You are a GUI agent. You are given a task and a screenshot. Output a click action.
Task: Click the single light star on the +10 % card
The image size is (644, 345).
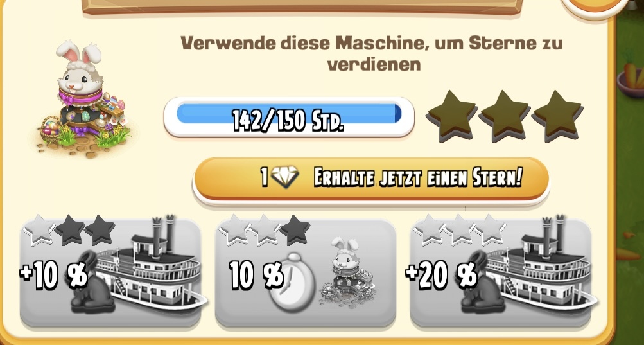(x=39, y=229)
